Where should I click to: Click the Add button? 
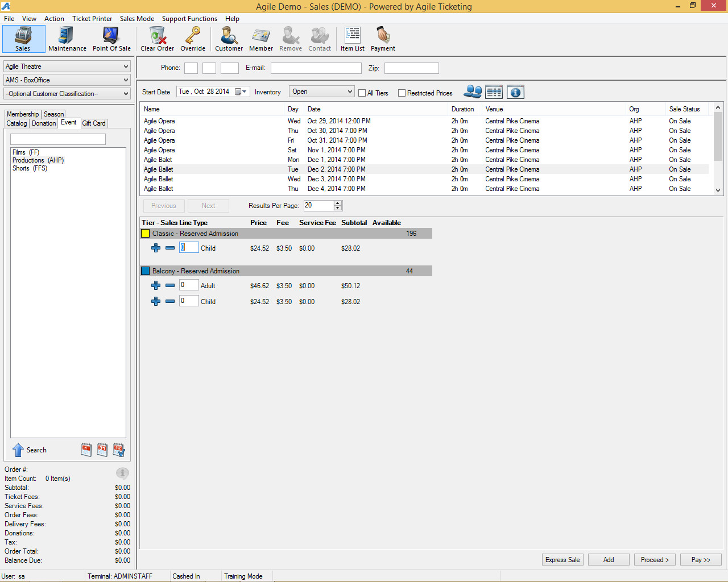pos(609,560)
